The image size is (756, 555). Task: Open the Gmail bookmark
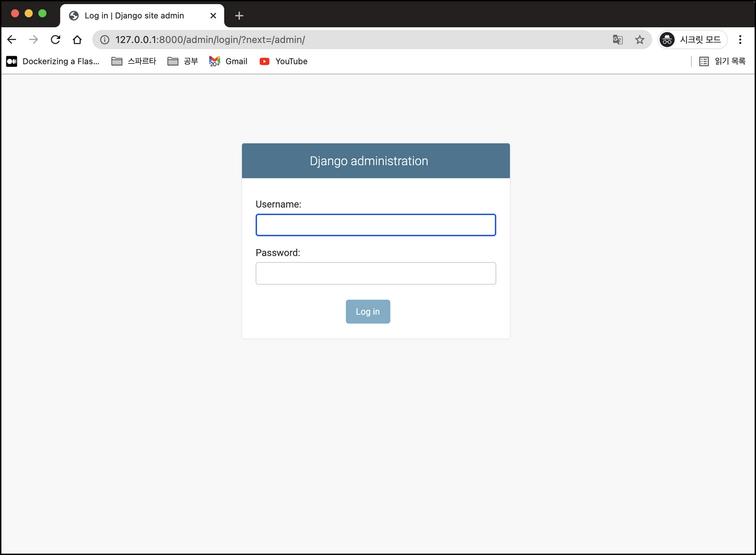point(229,61)
